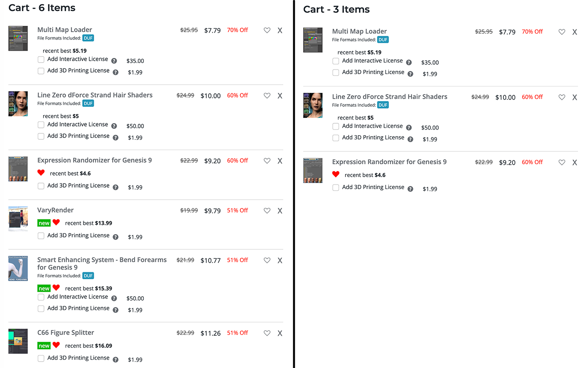This screenshot has width=588, height=368.
Task: Remove Expression Randomizer from the 3-item cart
Action: coord(575,163)
